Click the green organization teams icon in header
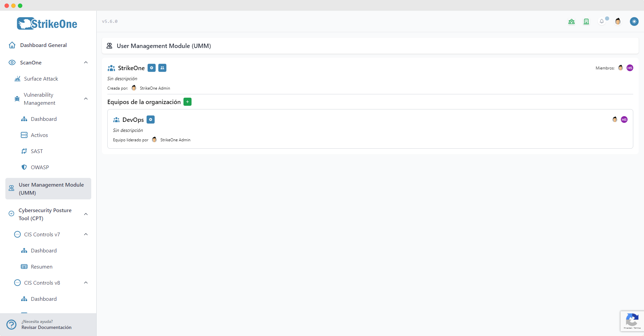 coord(572,21)
